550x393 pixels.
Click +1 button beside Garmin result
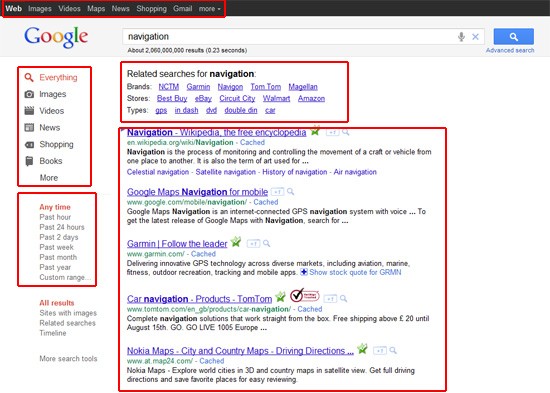253,244
